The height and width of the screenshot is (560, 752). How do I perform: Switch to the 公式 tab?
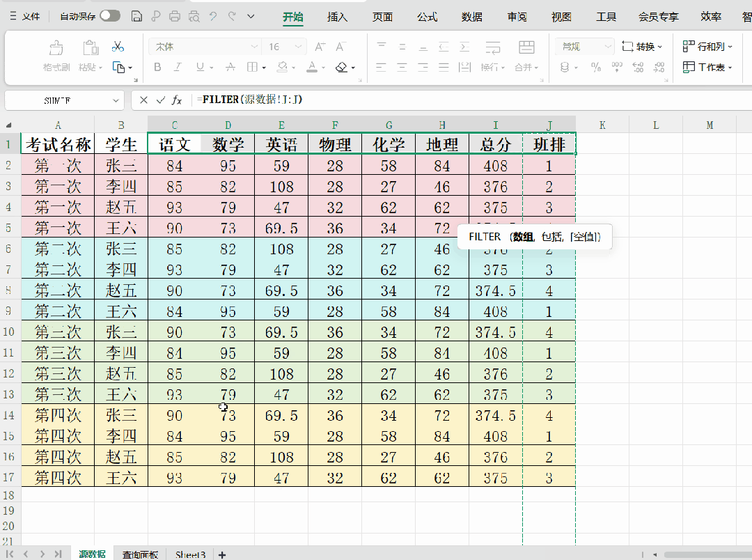[427, 17]
